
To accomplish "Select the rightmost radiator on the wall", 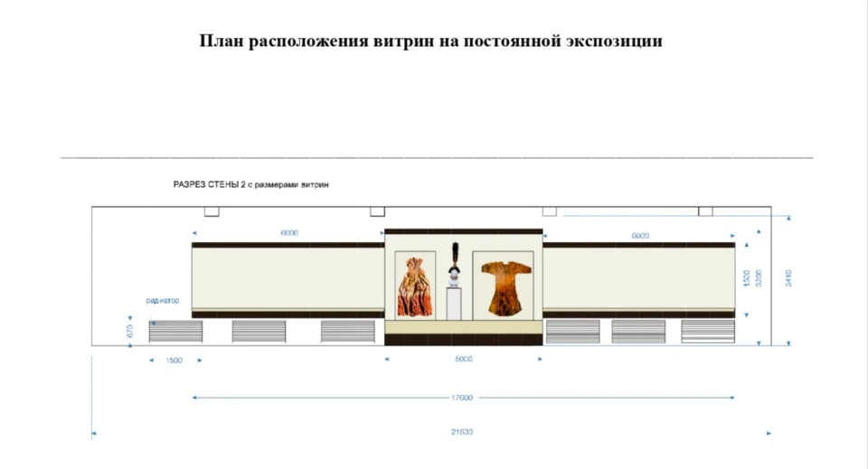I will click(708, 332).
